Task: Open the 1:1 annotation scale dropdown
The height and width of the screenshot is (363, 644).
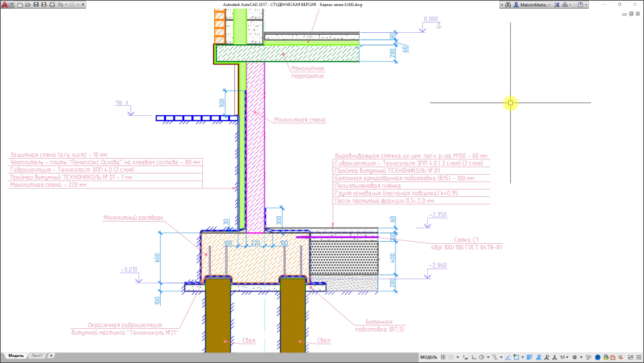Action: tap(564, 357)
